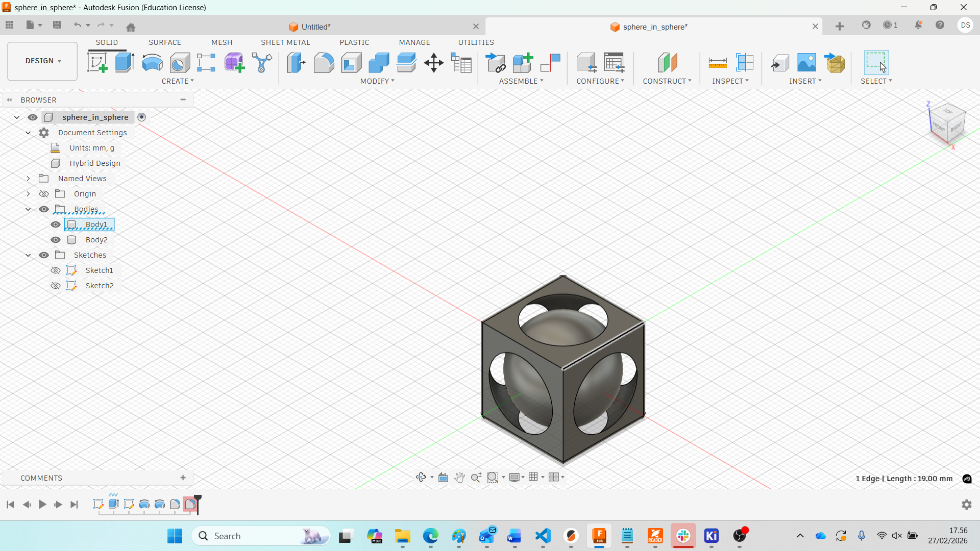Screen dimensions: 980x551
Task: Click the Extrude tool icon
Action: point(125,63)
